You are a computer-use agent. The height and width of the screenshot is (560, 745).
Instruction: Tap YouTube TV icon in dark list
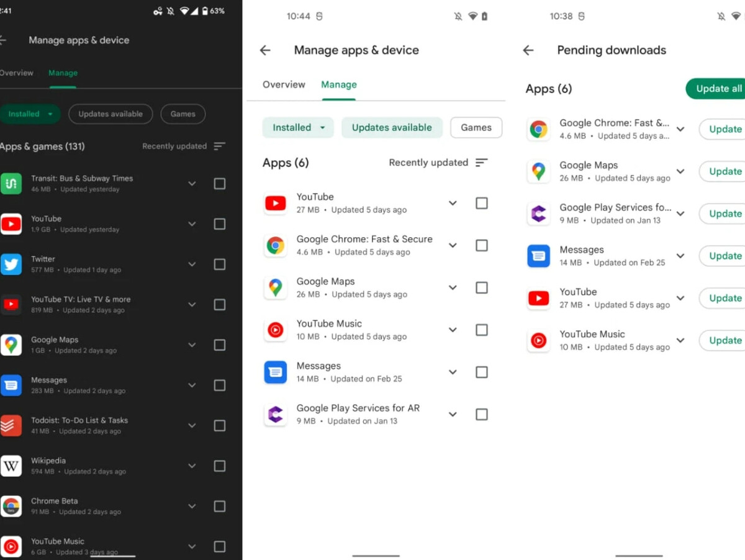coord(11,304)
